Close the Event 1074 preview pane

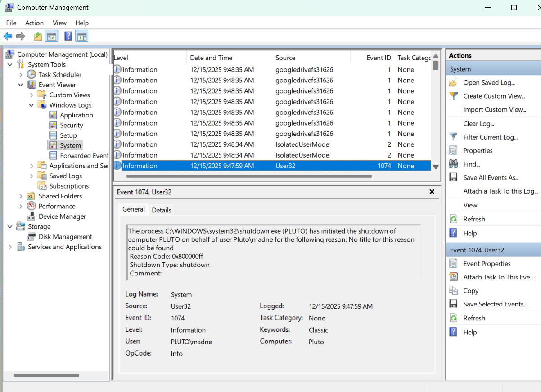432,192
